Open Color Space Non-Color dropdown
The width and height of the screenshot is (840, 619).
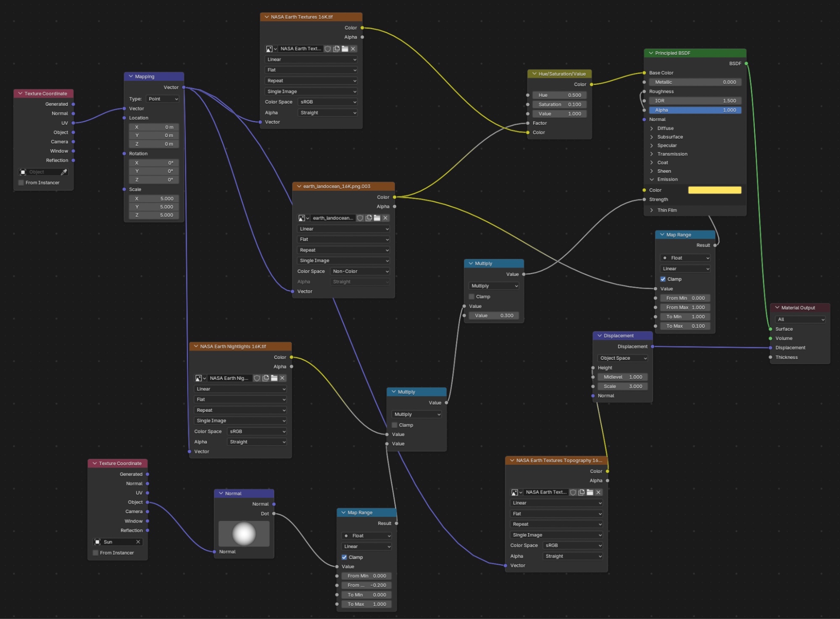click(361, 271)
